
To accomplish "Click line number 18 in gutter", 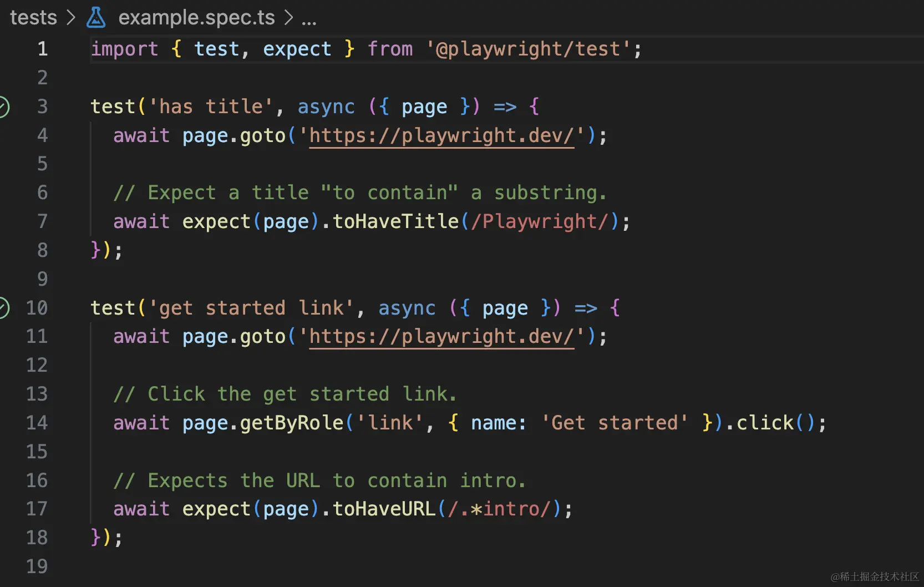I will (37, 538).
